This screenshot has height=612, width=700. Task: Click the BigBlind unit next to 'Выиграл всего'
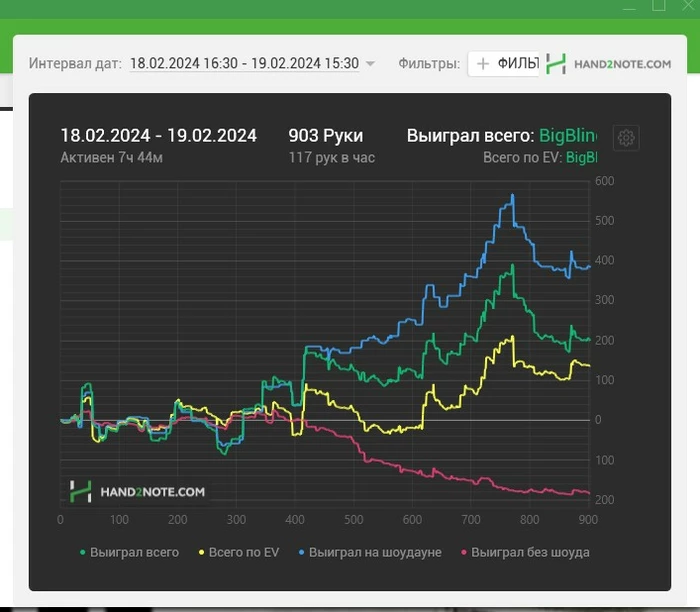pyautogui.click(x=568, y=136)
